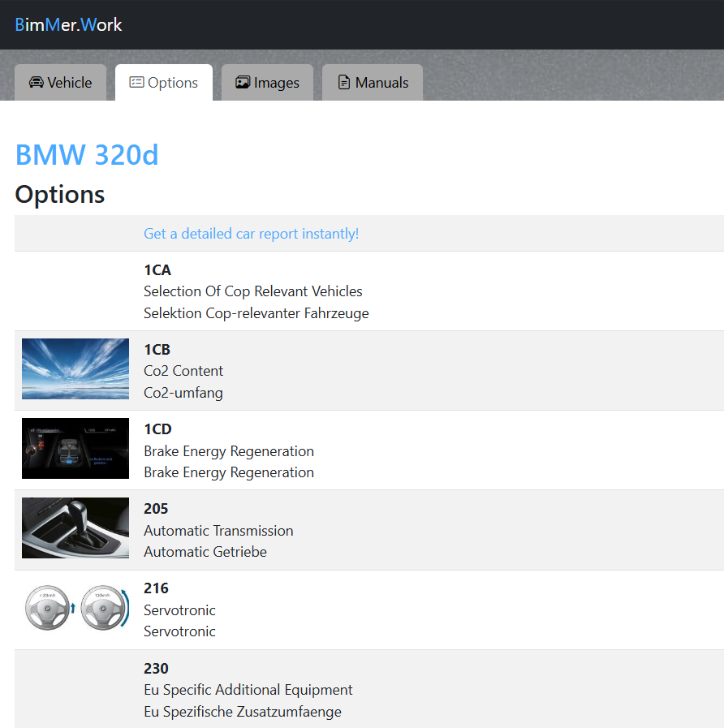Open the Vehicle tab
Viewport: 724px width, 728px height.
point(61,83)
